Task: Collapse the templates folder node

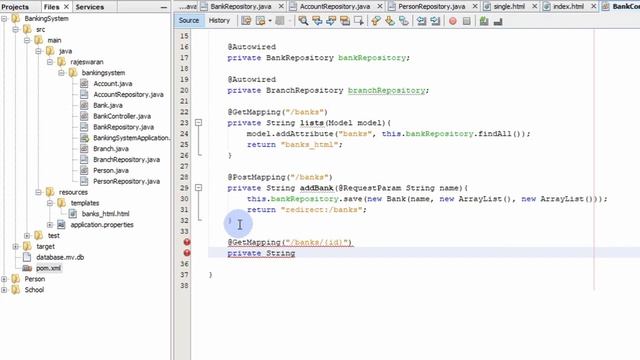Action: coord(50,203)
